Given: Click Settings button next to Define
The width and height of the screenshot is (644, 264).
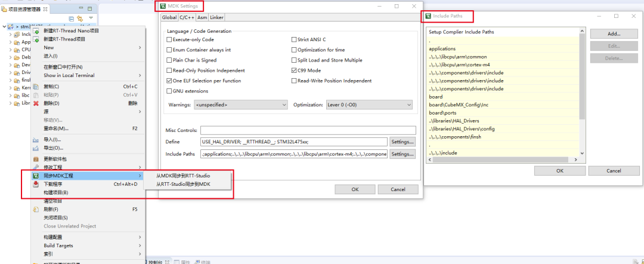Looking at the screenshot, I should [x=402, y=142].
